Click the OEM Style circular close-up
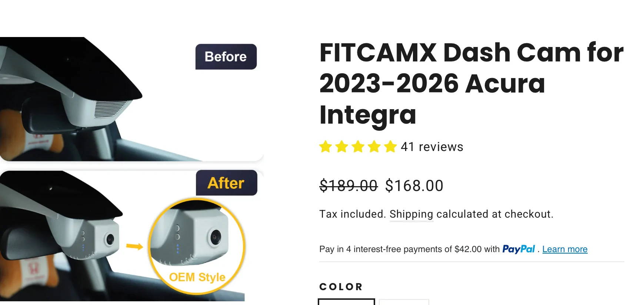The image size is (644, 305). point(197,246)
